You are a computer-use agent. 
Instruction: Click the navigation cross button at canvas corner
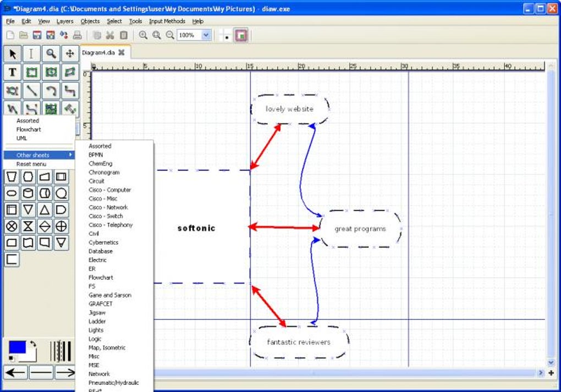(x=551, y=373)
